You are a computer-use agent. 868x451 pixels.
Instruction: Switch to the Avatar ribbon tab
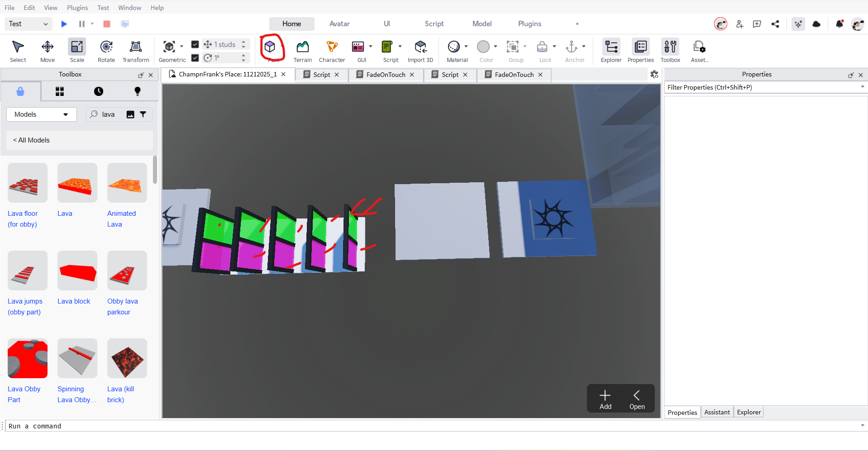tap(339, 24)
